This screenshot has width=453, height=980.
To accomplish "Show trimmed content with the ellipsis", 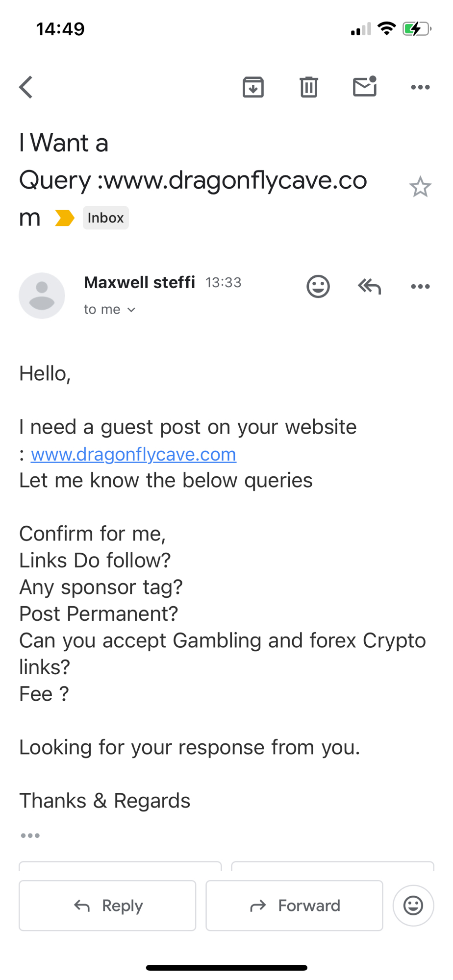I will point(30,835).
